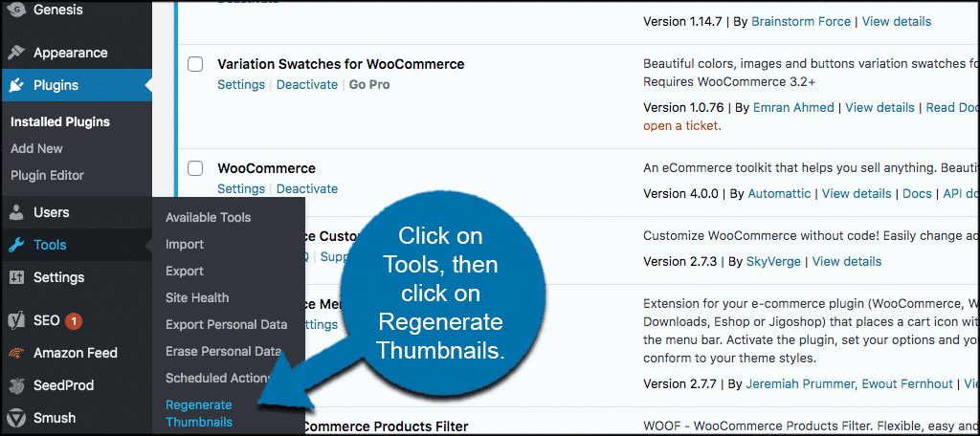Click the Variation Swatches for WooCommerce title
The width and height of the screenshot is (980, 436).
[x=341, y=64]
